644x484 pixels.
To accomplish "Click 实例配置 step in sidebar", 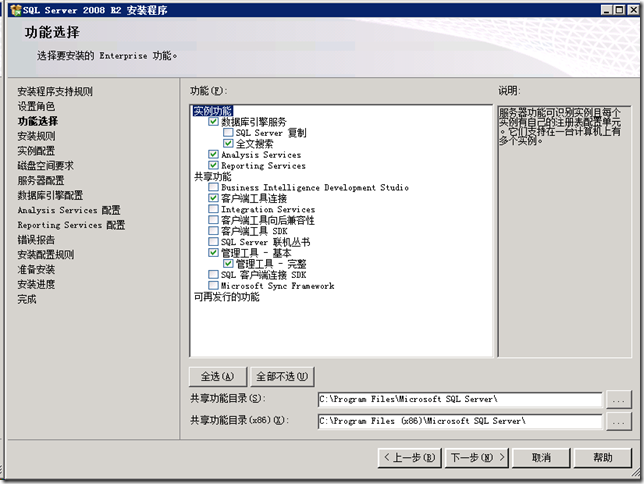I will [36, 151].
